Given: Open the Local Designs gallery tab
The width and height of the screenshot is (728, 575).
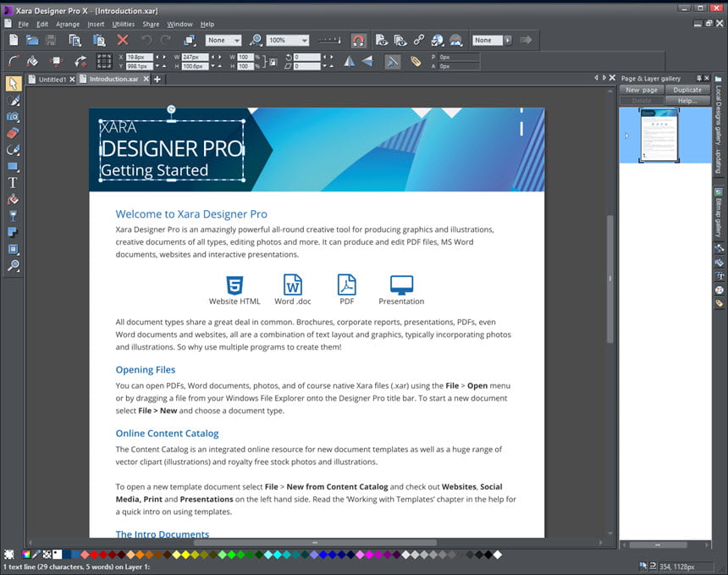Looking at the screenshot, I should (718, 124).
